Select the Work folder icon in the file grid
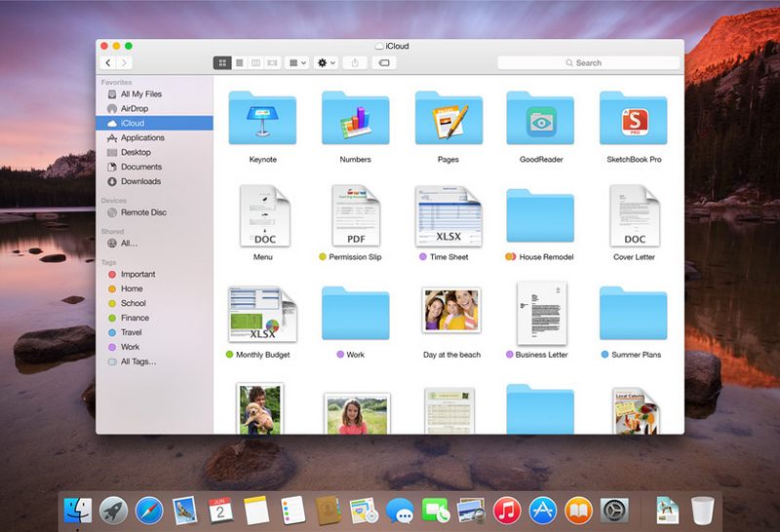This screenshot has height=532, width=780. pos(355,313)
